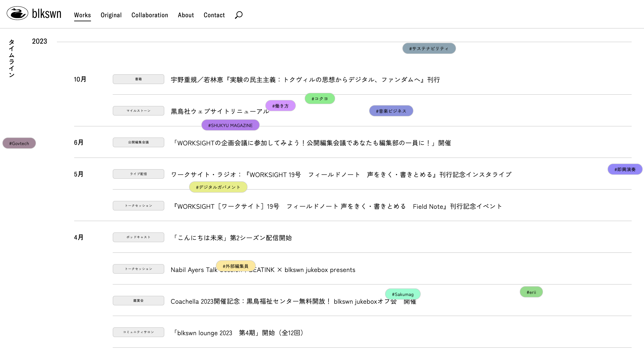Open the #音楽ビジネス tag
The width and height of the screenshot is (644, 352).
click(391, 111)
